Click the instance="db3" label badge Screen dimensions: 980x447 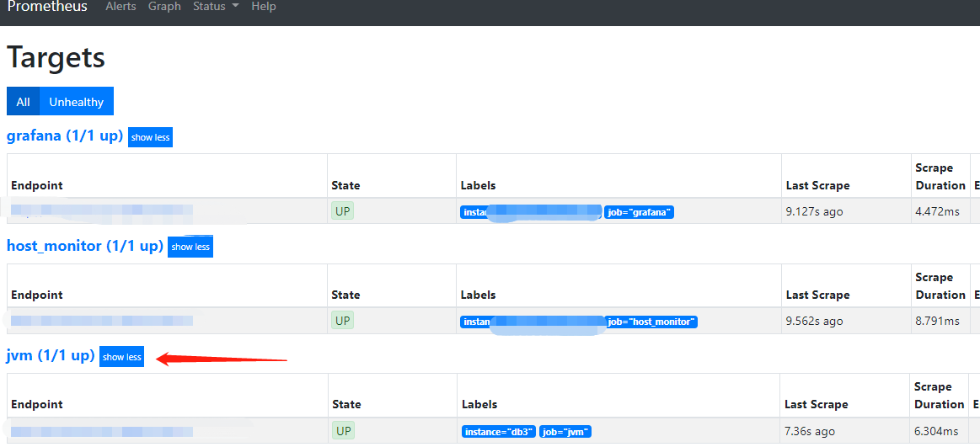pyautogui.click(x=499, y=431)
